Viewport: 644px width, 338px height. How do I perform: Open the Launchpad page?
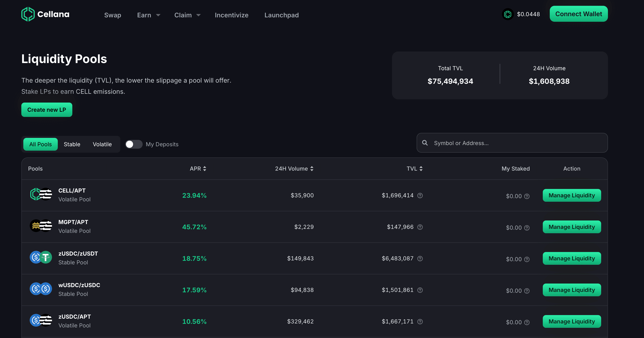(282, 15)
